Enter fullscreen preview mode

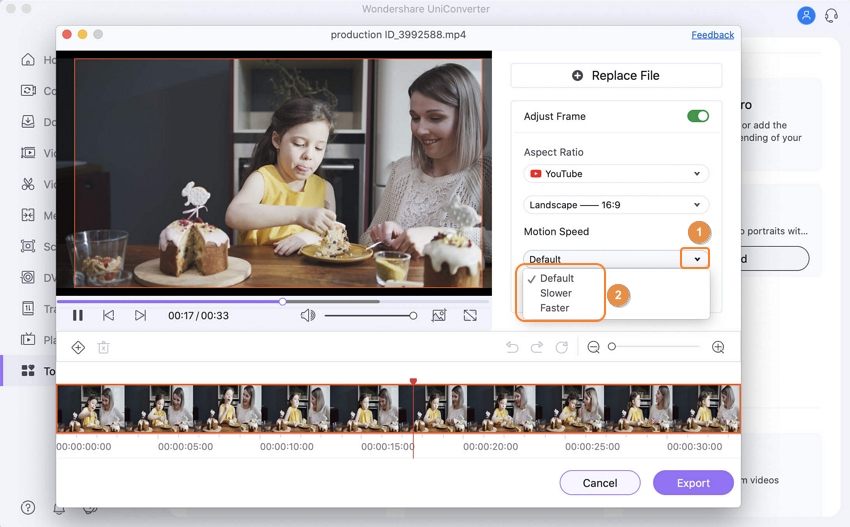[x=470, y=315]
